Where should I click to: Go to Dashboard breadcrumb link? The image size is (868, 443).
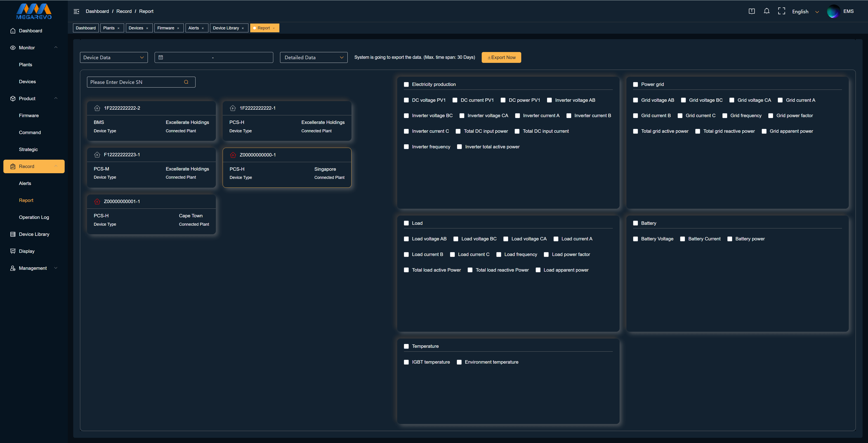coord(97,12)
